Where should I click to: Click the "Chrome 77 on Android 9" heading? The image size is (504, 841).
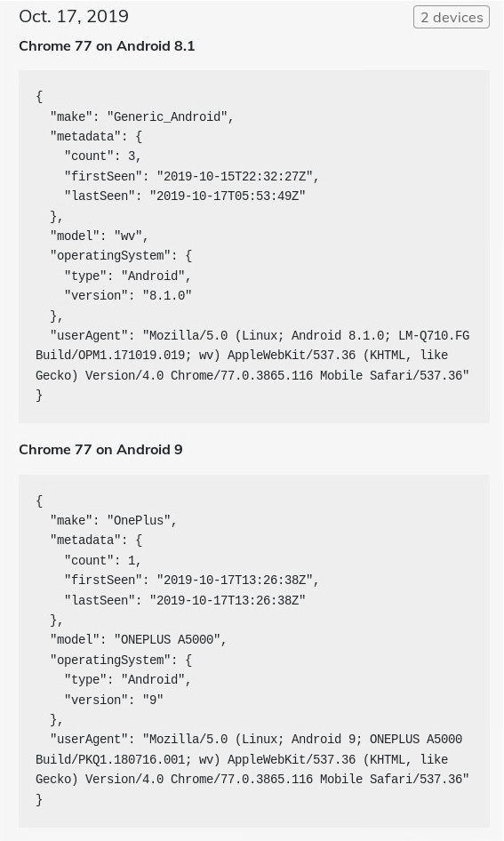click(100, 450)
